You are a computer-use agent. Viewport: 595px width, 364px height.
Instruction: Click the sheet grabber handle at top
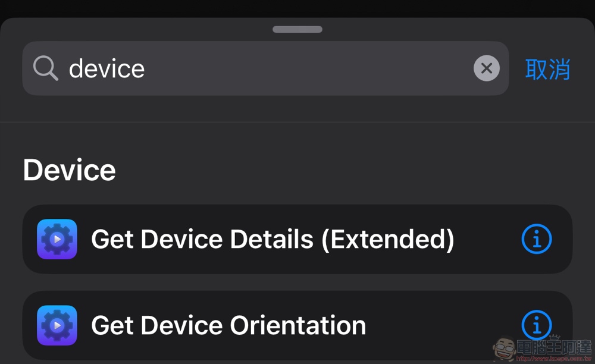tap(297, 29)
